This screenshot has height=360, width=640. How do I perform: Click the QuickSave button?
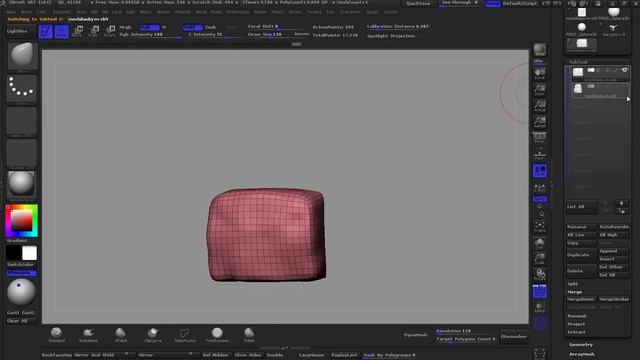(x=418, y=3)
